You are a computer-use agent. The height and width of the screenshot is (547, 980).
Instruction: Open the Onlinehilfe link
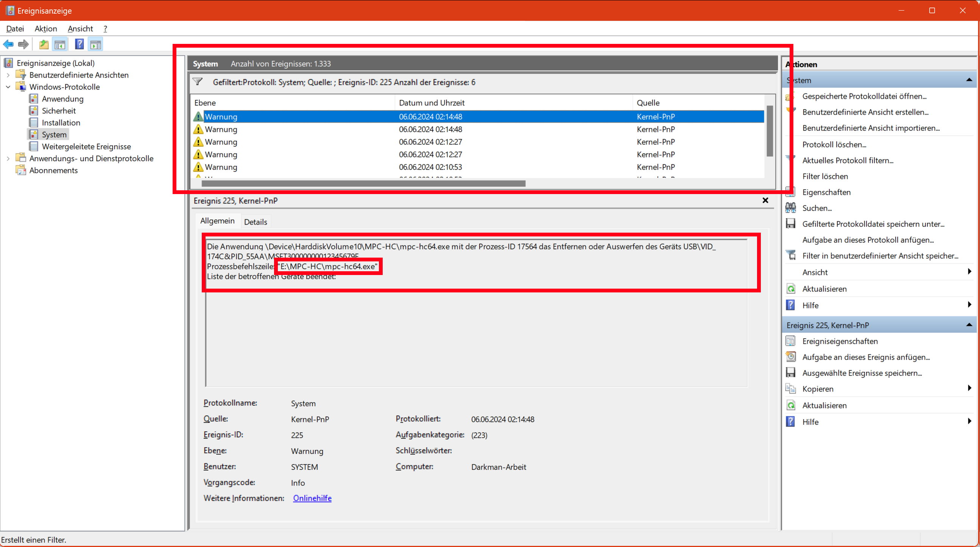[x=312, y=498]
